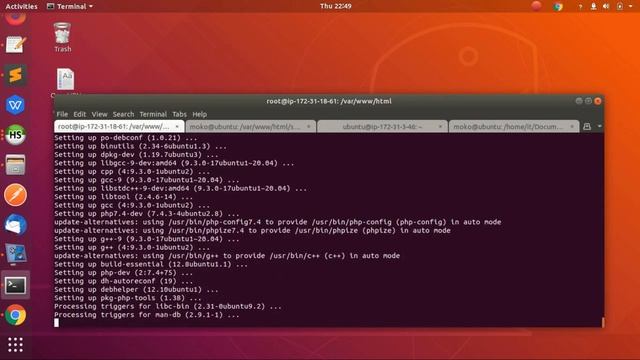Click the question mark network icon
640x360 pixels.
[x=580, y=7]
